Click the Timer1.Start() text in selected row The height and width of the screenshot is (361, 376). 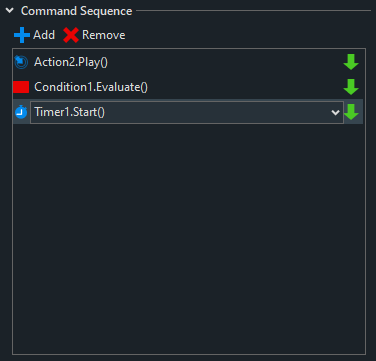[x=70, y=112]
